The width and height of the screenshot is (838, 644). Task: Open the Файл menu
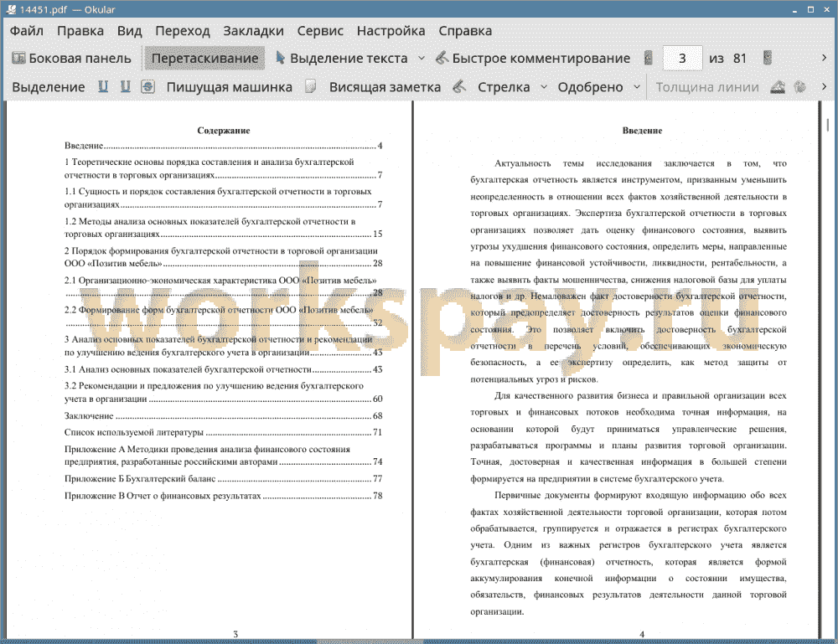coord(27,31)
